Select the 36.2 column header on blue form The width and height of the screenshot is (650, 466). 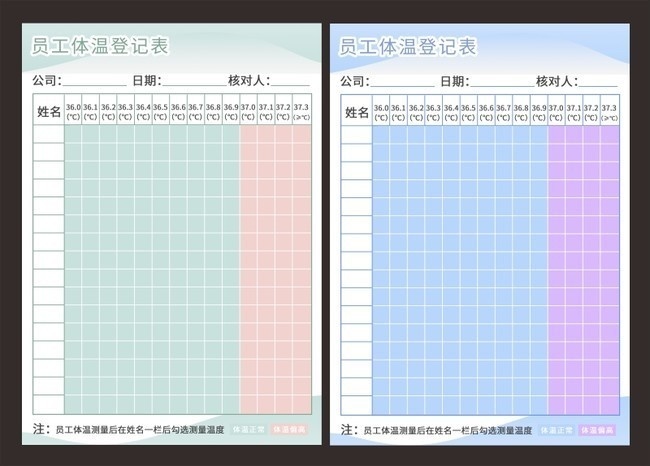pos(416,110)
